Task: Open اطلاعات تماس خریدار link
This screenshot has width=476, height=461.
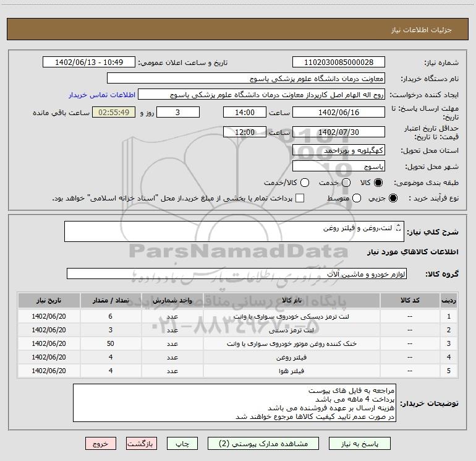Action: point(102,95)
